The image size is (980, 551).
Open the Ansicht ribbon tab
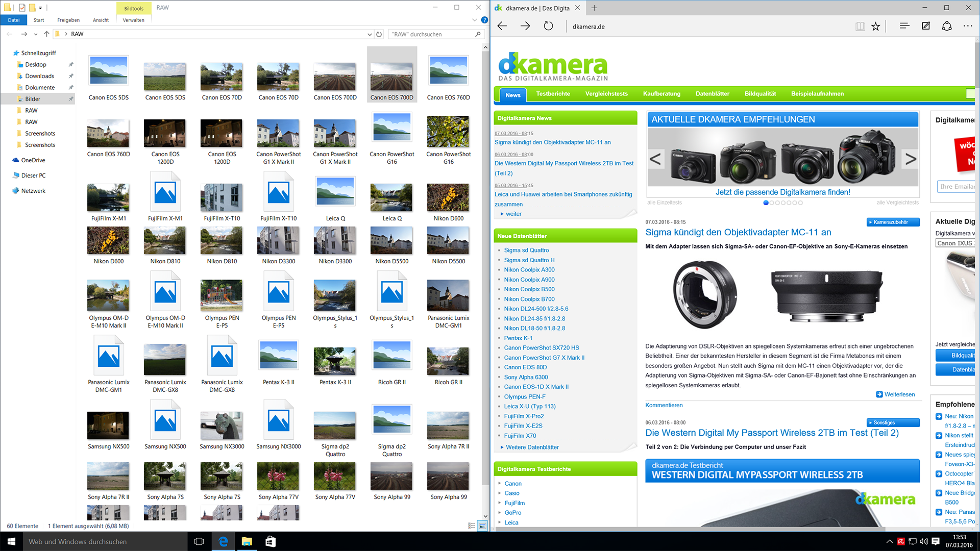(x=101, y=20)
